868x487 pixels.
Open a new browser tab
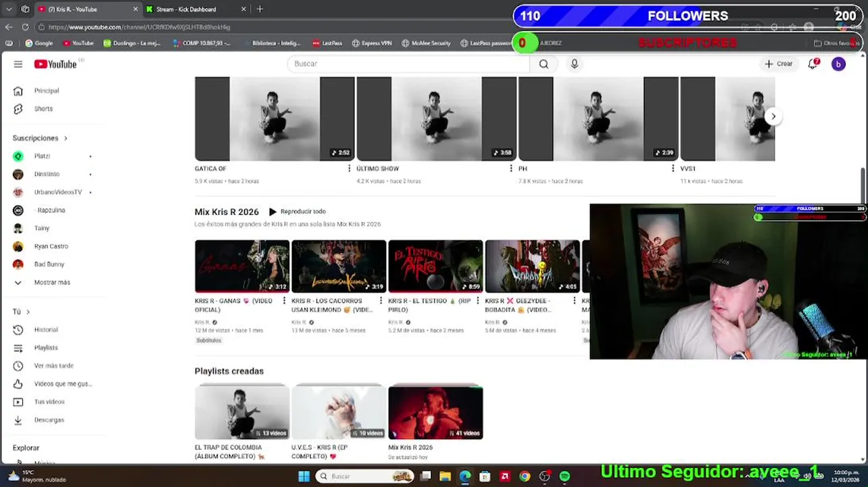click(x=260, y=9)
